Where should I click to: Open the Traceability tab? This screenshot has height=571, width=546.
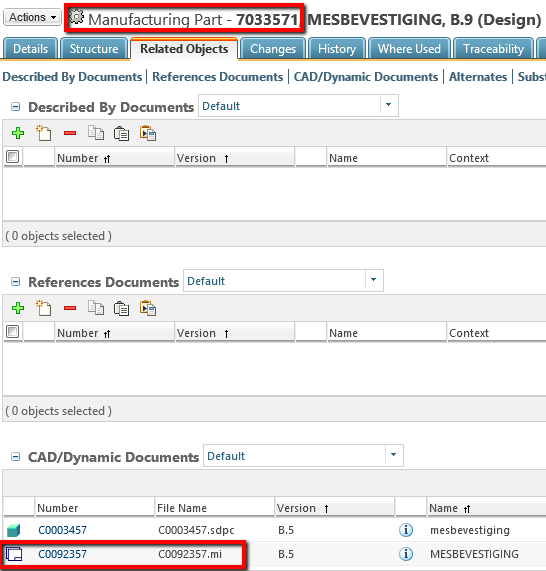tap(493, 48)
